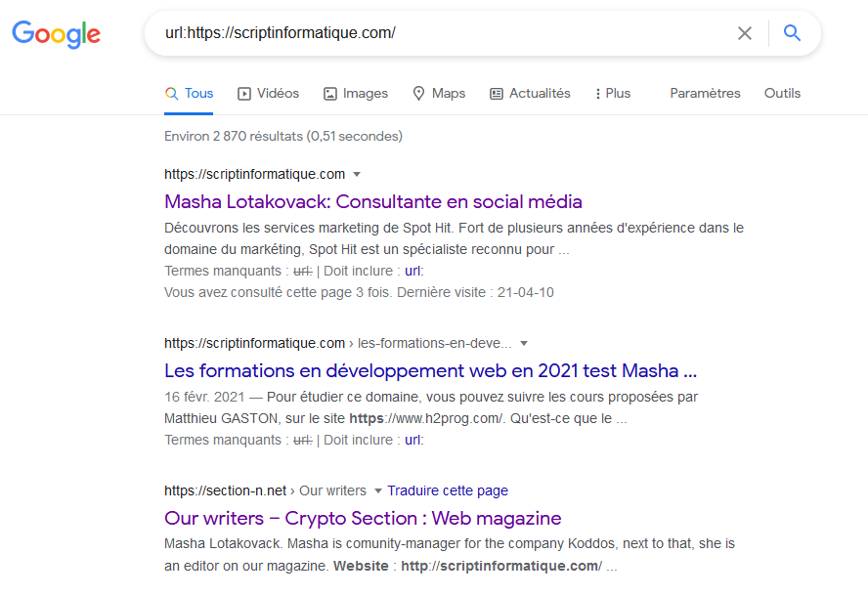Switch to the Images tab

[x=356, y=94]
